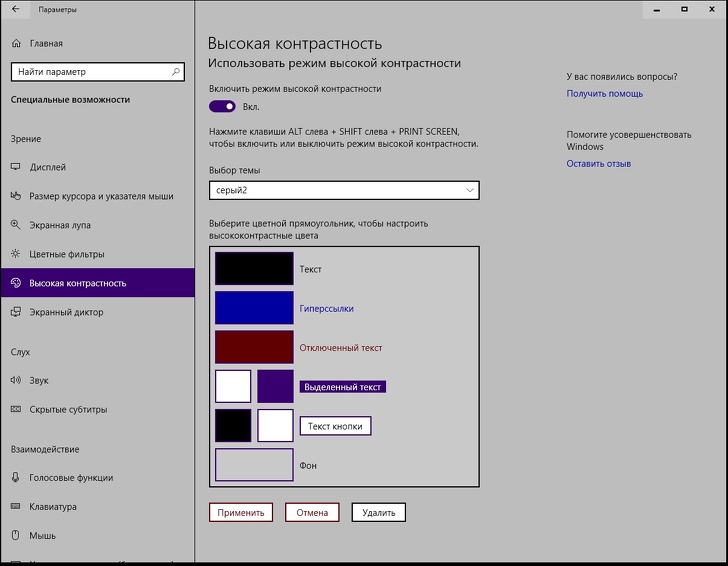Viewport: 728px width, 566px height.
Task: Click the back arrow icon in title bar
Action: [15, 10]
